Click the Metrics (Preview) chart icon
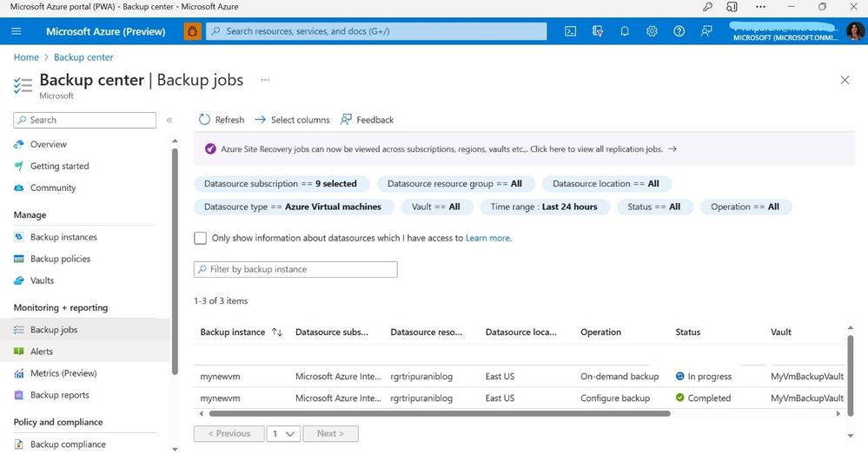The height and width of the screenshot is (454, 868). click(x=19, y=373)
